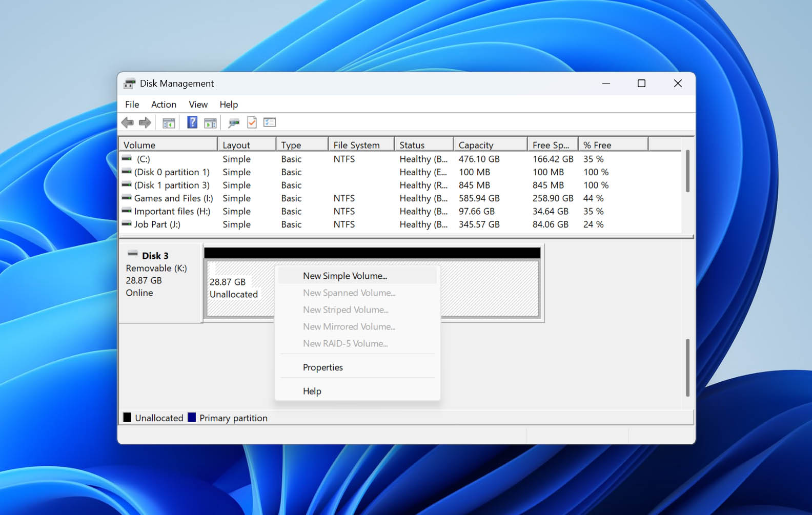Click the 166.42 GB free space cell
This screenshot has width=812, height=515.
point(553,159)
